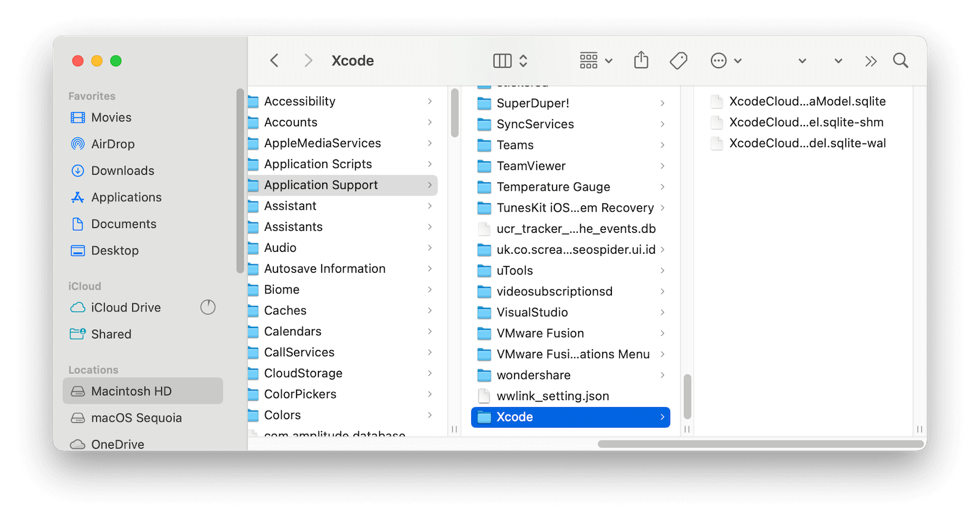Click the Search magnifier icon
This screenshot has width=980, height=521.
[x=900, y=60]
